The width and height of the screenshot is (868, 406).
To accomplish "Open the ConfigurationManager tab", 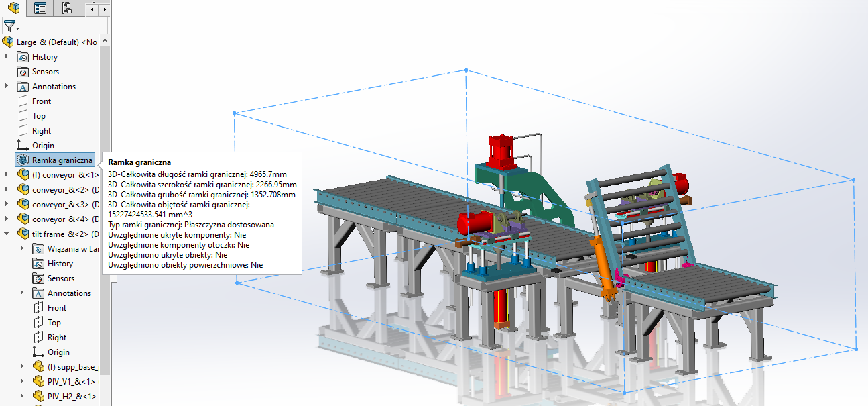I will click(x=66, y=8).
